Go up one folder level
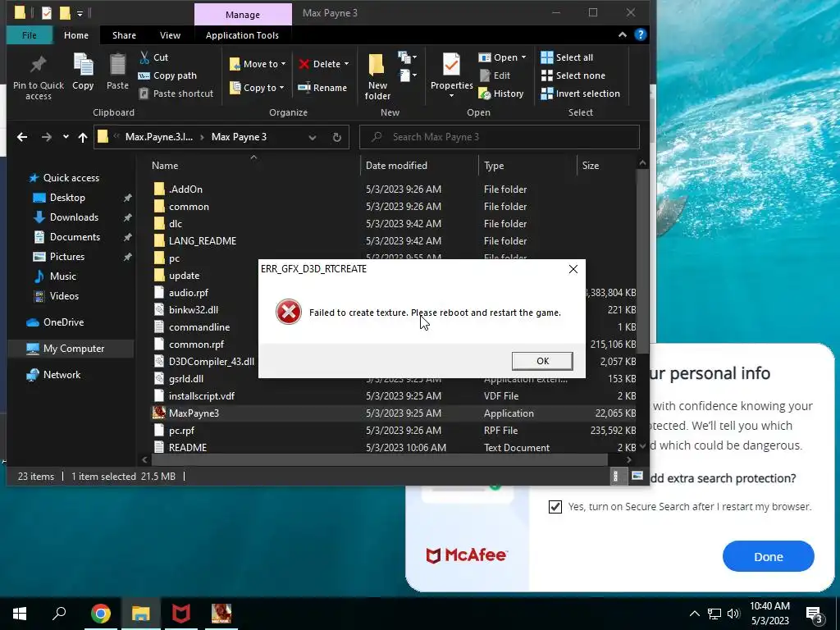Viewport: 840px width, 630px height. (x=83, y=137)
